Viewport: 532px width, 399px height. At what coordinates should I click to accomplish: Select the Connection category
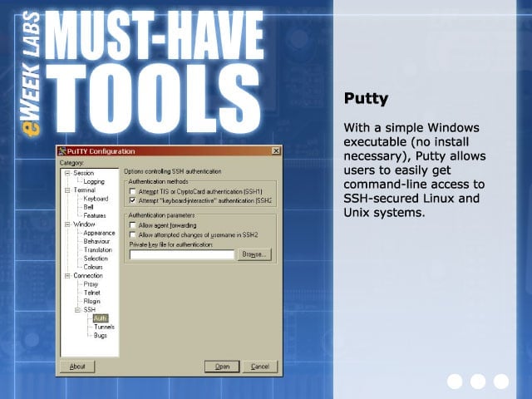88,275
